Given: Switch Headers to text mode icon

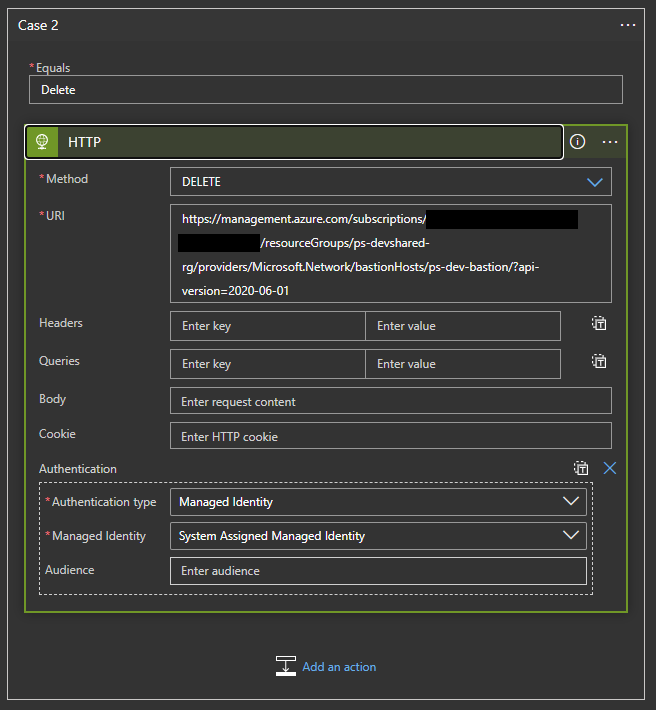Looking at the screenshot, I should click(599, 323).
